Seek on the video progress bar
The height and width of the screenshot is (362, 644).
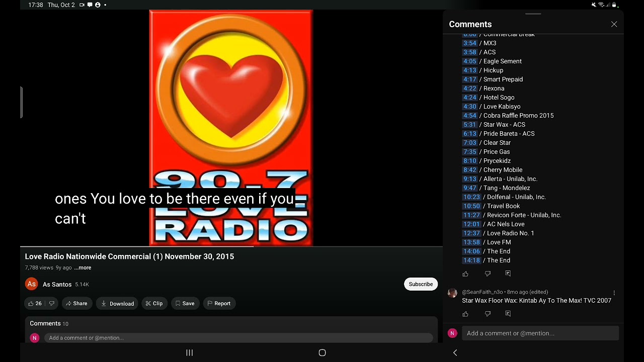coord(231,246)
